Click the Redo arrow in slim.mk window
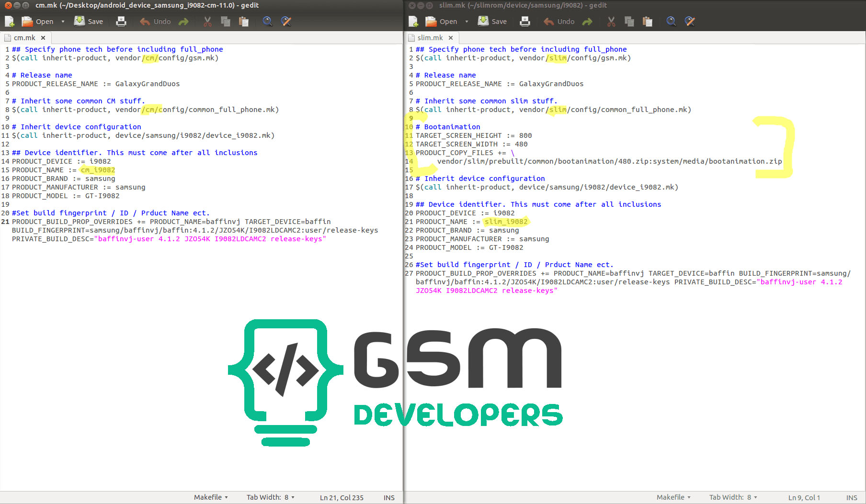 (587, 22)
